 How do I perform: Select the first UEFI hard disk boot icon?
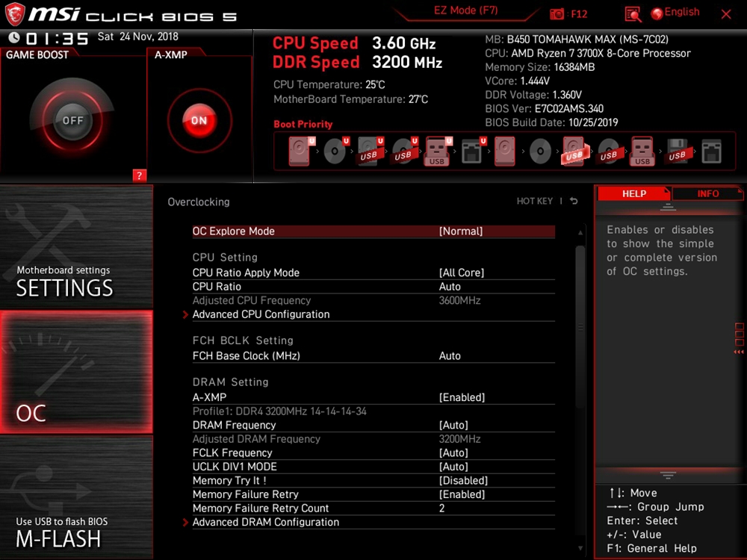coord(299,152)
